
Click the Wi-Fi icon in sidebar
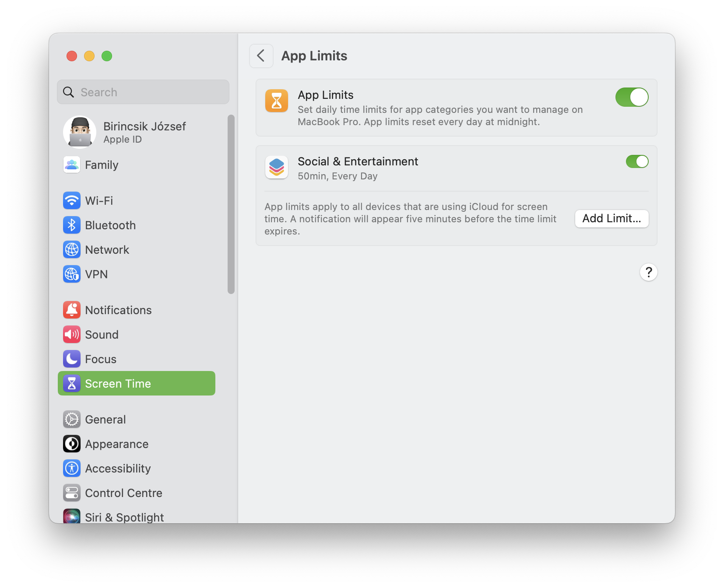(x=72, y=201)
